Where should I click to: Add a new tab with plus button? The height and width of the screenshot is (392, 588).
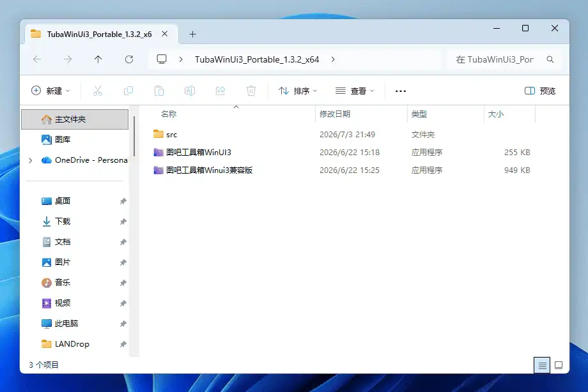point(193,34)
